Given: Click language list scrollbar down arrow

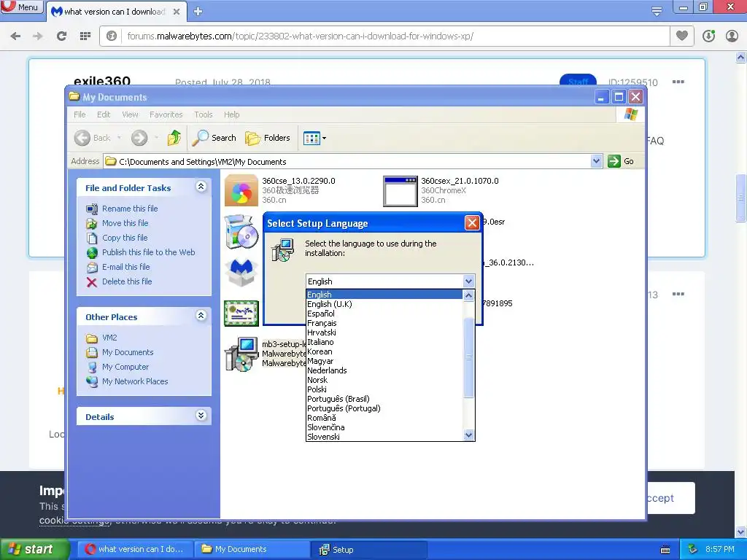Looking at the screenshot, I should [x=468, y=435].
